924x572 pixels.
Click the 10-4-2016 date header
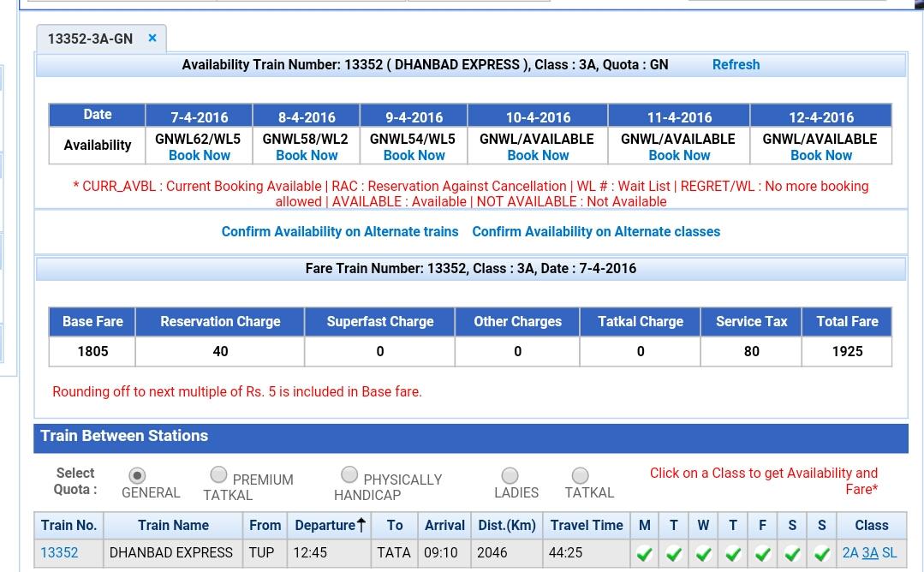tap(538, 116)
